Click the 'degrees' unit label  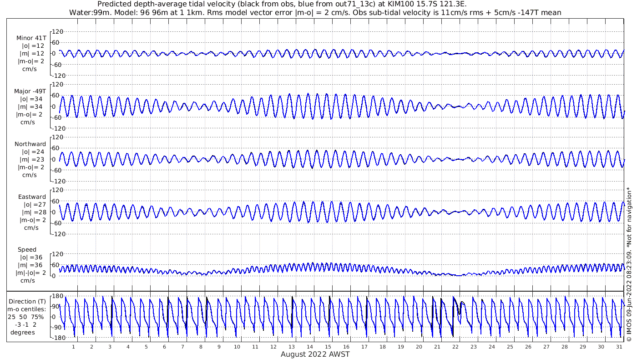coord(23,333)
